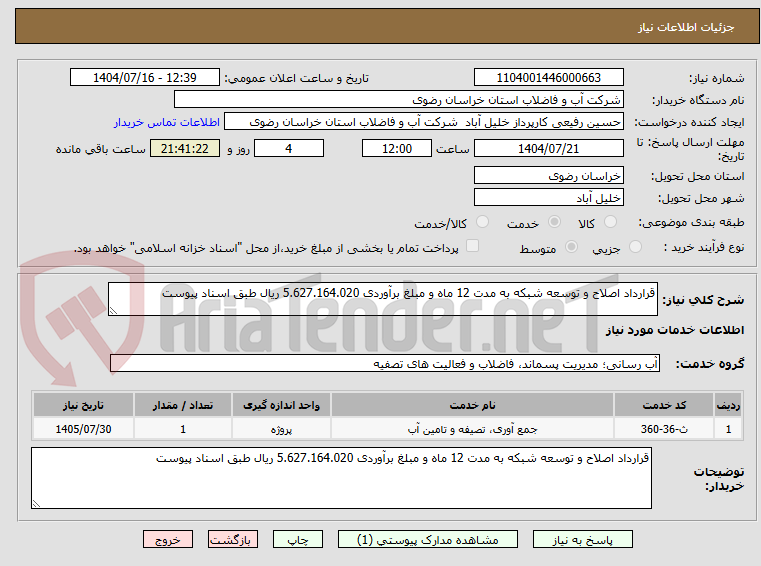Click the واحد اندازه گیری column header
Screen dimensions: 761x566
click(x=281, y=405)
